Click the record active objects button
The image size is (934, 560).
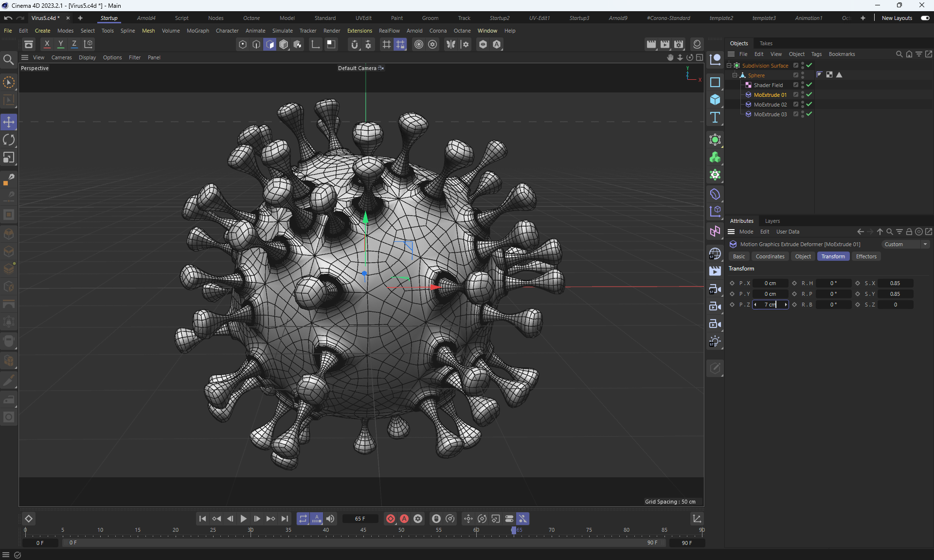(x=390, y=519)
